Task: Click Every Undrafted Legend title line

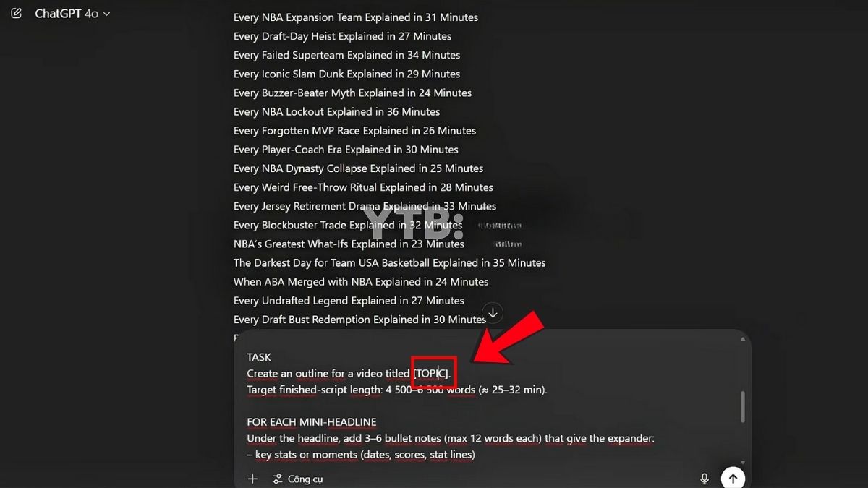Action: coord(349,300)
